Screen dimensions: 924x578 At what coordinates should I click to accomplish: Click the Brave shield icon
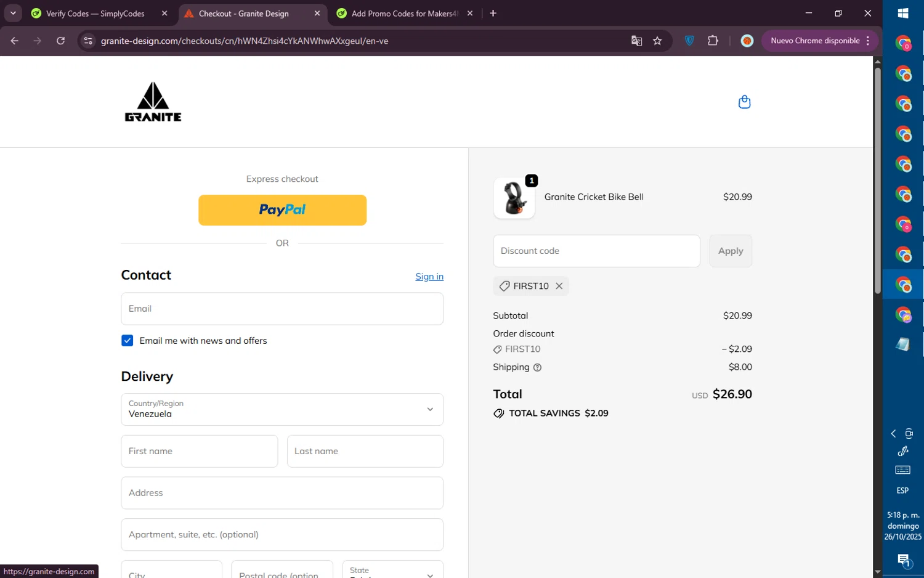(689, 41)
